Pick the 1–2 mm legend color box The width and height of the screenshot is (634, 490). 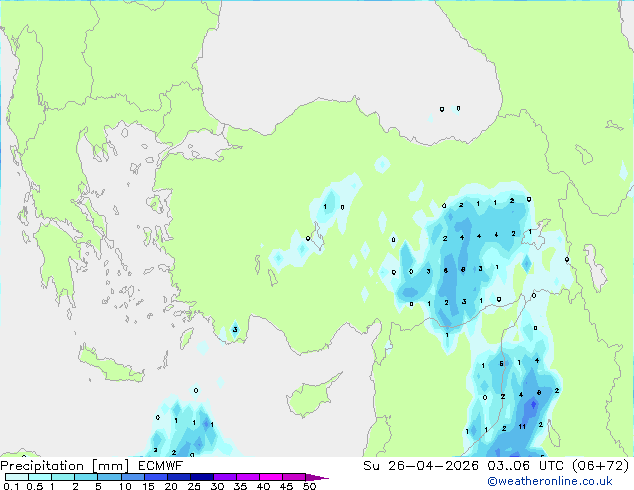click(x=63, y=477)
